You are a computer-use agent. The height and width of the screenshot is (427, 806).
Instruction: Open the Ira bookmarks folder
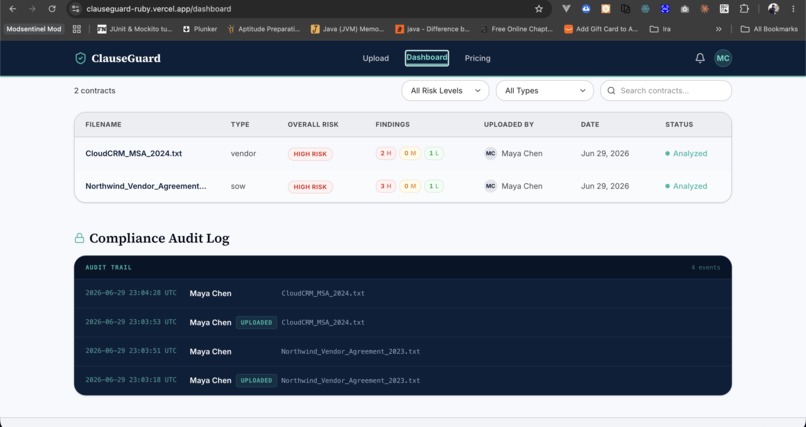pos(660,29)
